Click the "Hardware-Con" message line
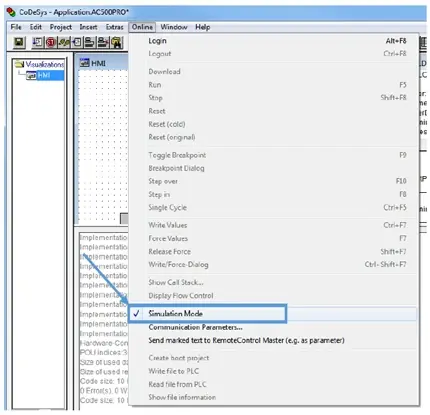The image size is (430, 415). coord(104,343)
